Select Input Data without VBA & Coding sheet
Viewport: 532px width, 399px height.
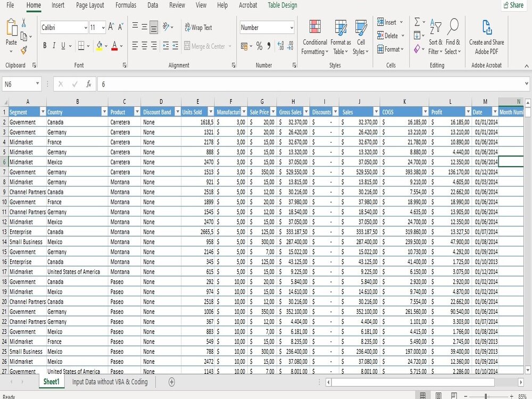[x=110, y=382]
